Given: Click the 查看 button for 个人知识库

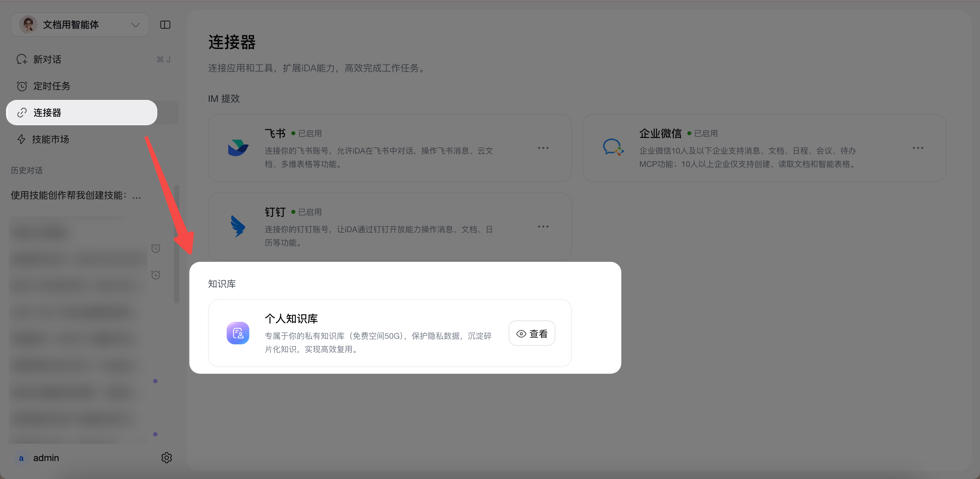Looking at the screenshot, I should [532, 333].
